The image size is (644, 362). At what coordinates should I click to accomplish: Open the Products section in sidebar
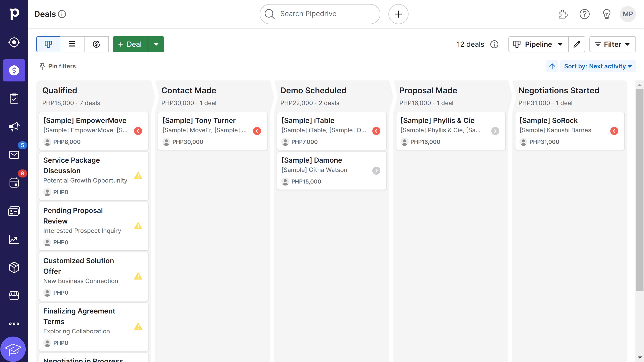14,267
